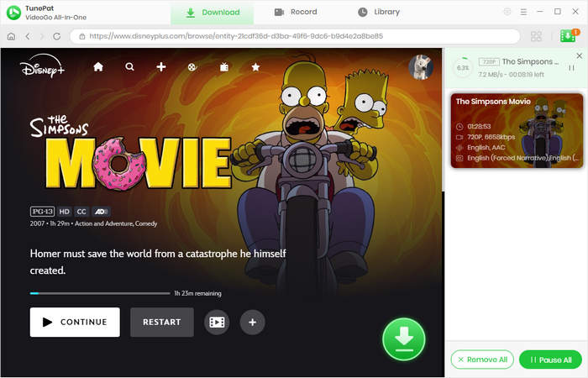Open the Library tab
This screenshot has width=588, height=378.
pyautogui.click(x=379, y=12)
